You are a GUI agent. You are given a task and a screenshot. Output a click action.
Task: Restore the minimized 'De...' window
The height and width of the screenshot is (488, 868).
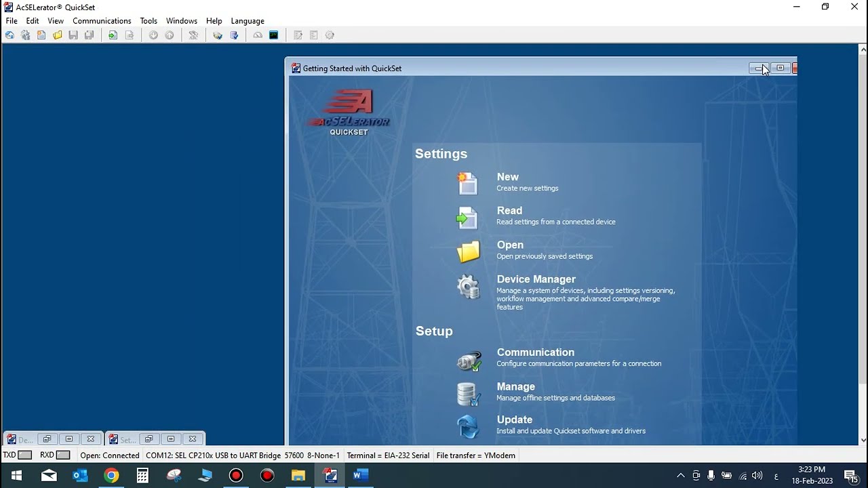pos(47,439)
